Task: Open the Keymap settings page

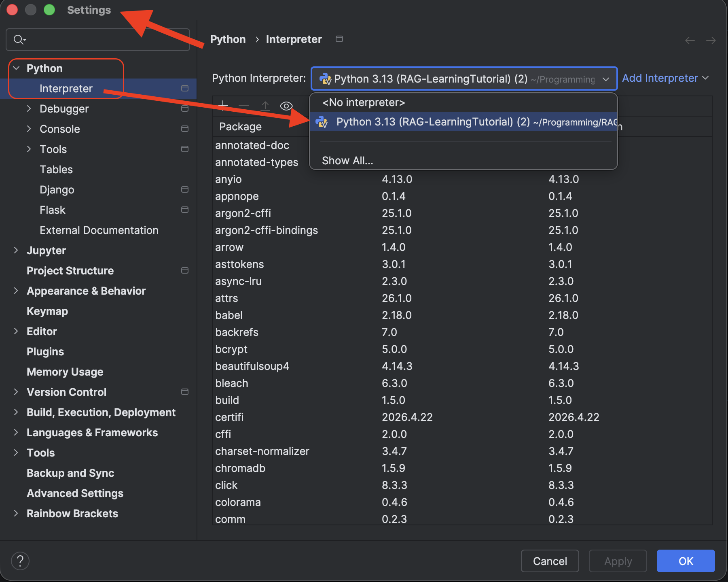Action: (98, 311)
